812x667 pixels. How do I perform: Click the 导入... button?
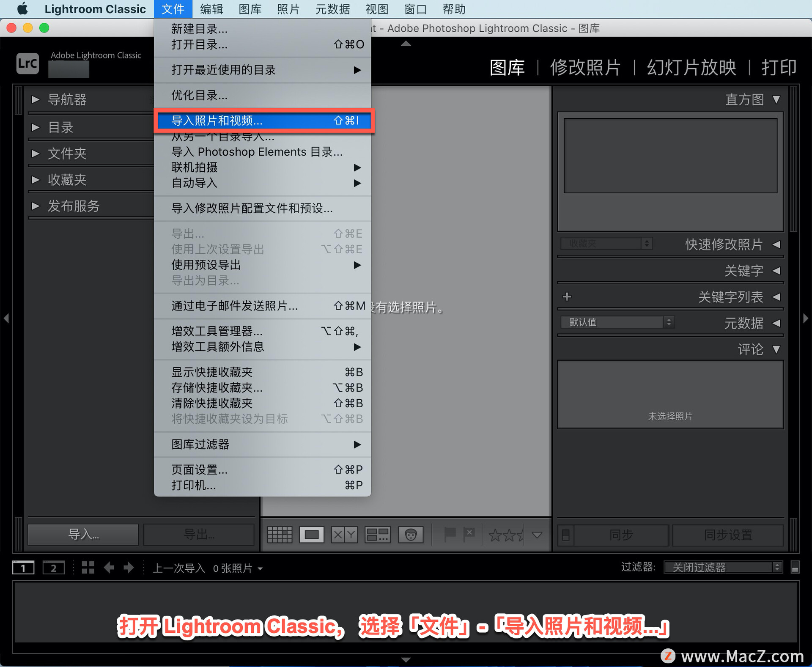click(x=83, y=535)
